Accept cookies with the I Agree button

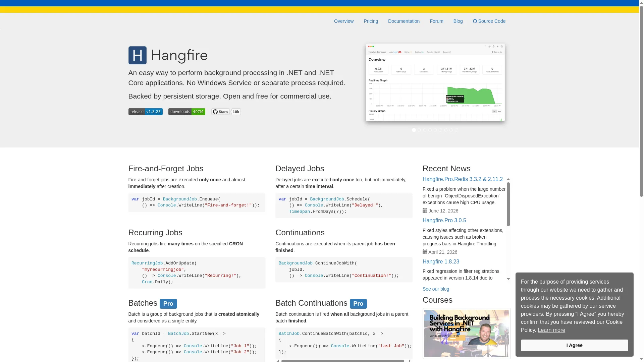[574, 345]
